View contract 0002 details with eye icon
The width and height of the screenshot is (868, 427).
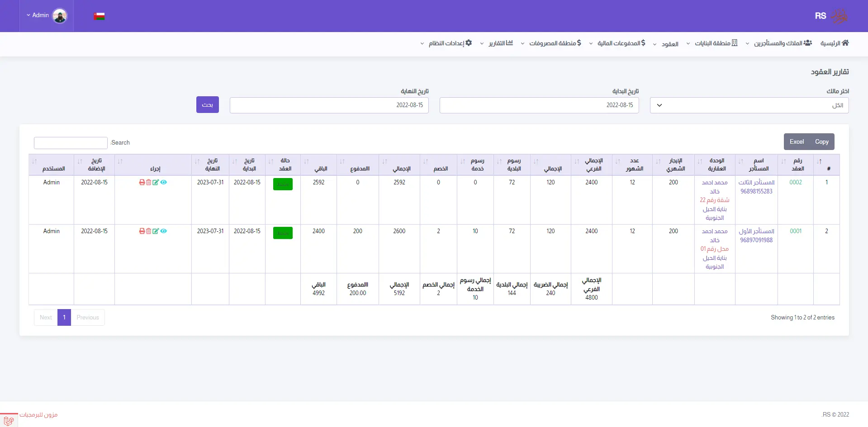click(164, 183)
